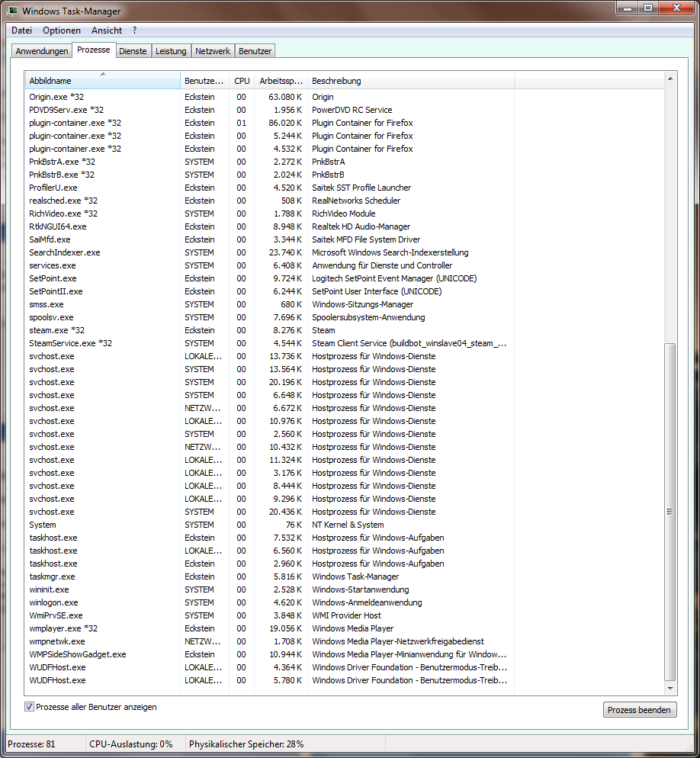Select the WMPSideShowGadget.exe process
700x758 pixels.
click(x=269, y=654)
